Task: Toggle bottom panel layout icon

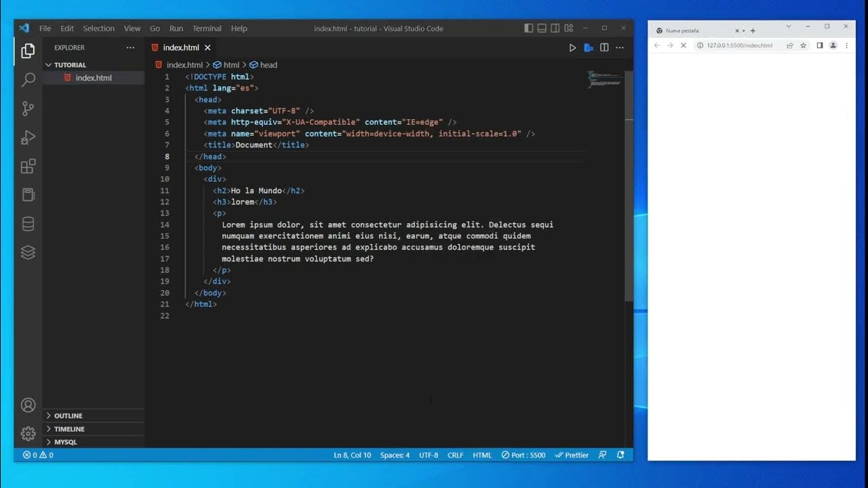Action: click(542, 28)
